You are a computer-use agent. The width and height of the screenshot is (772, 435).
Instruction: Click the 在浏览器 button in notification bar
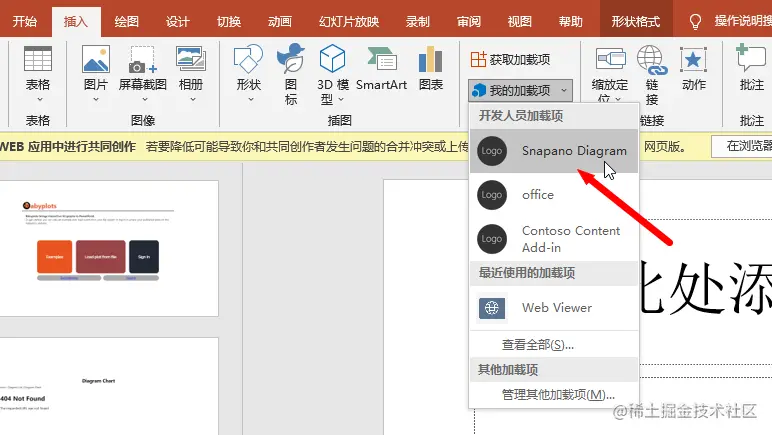pos(742,146)
